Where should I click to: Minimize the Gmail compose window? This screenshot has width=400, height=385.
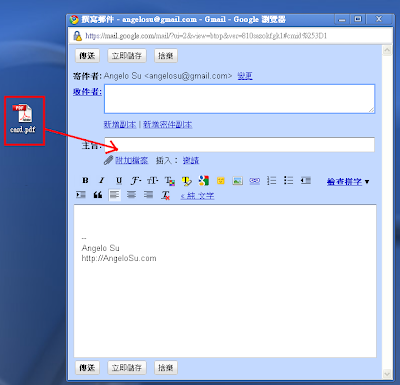point(342,19)
